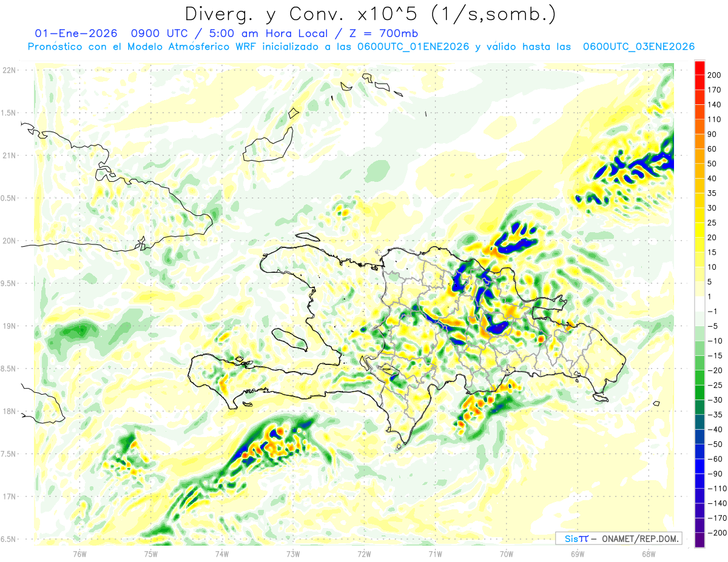Image resolution: width=728 pixels, height=562 pixels.
Task: Click the positive '90' colorbar value
Action: coord(713,135)
